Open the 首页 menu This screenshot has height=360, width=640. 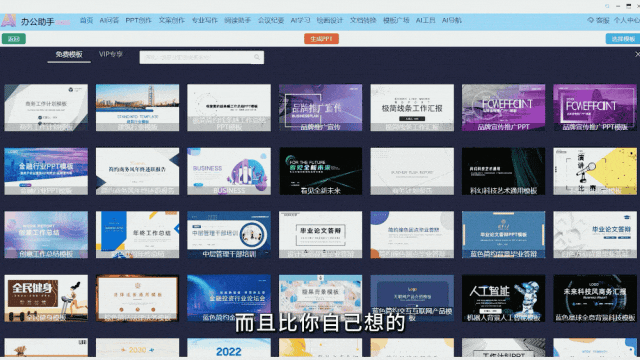87,20
